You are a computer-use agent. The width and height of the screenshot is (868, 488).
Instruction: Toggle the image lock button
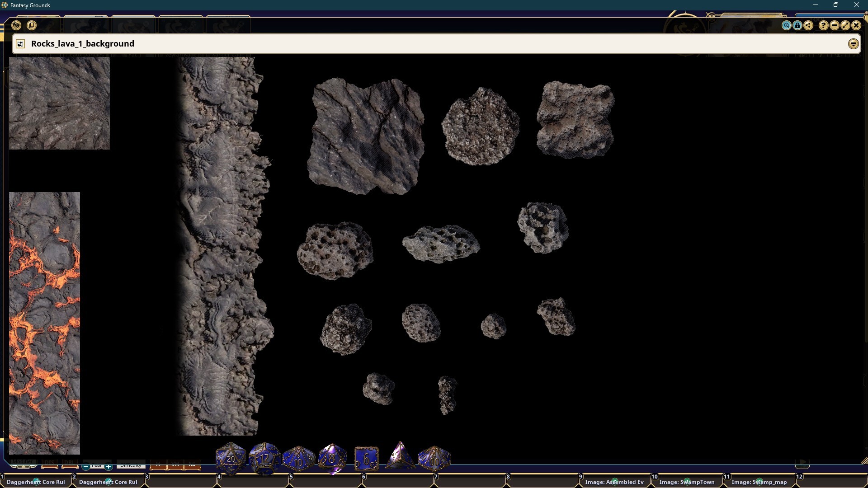click(797, 25)
